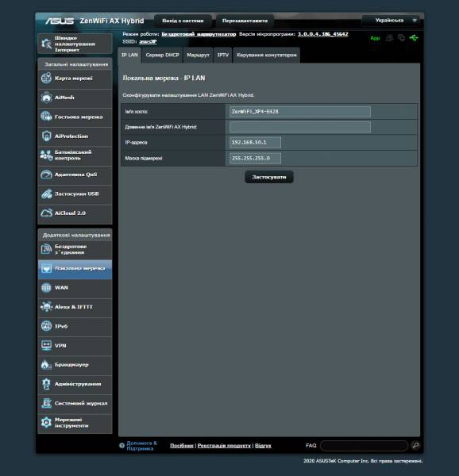Viewport: 459px width, 476px height.
Task: Open the Адаптивна QoS gauge icon
Action: click(x=46, y=175)
